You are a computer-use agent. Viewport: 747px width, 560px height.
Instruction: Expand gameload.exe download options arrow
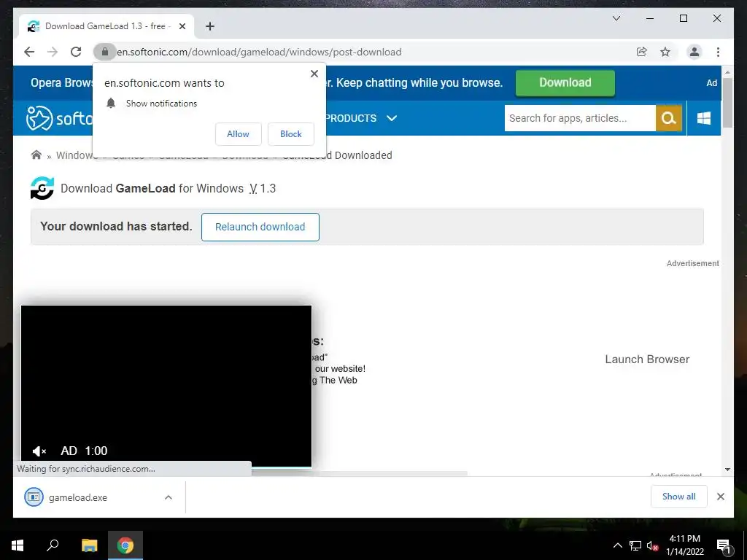169,497
